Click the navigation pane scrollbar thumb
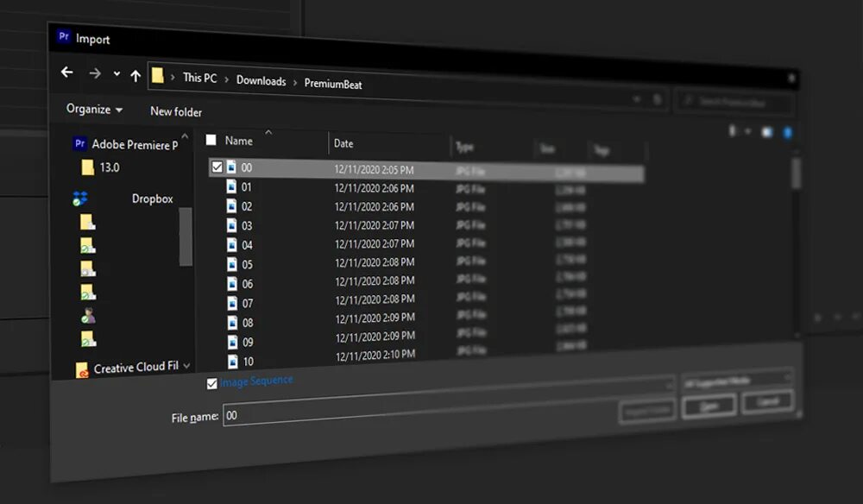Image resolution: width=863 pixels, height=504 pixels. click(186, 236)
